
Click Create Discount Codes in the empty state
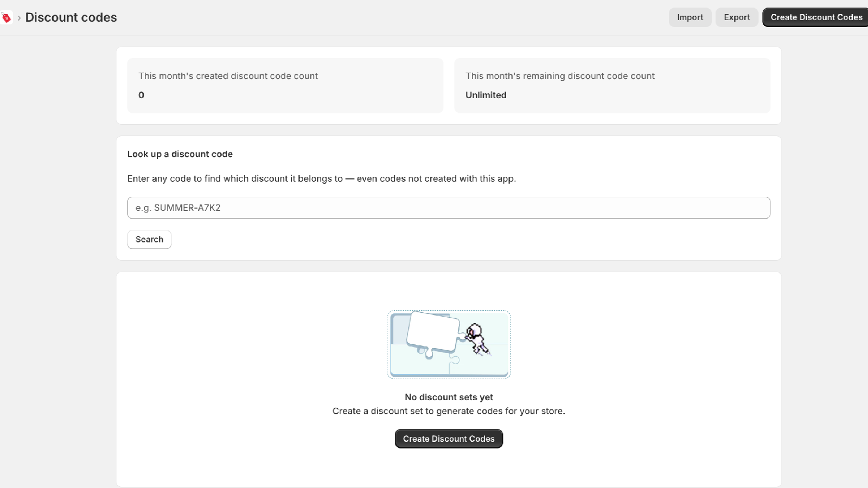click(x=449, y=439)
